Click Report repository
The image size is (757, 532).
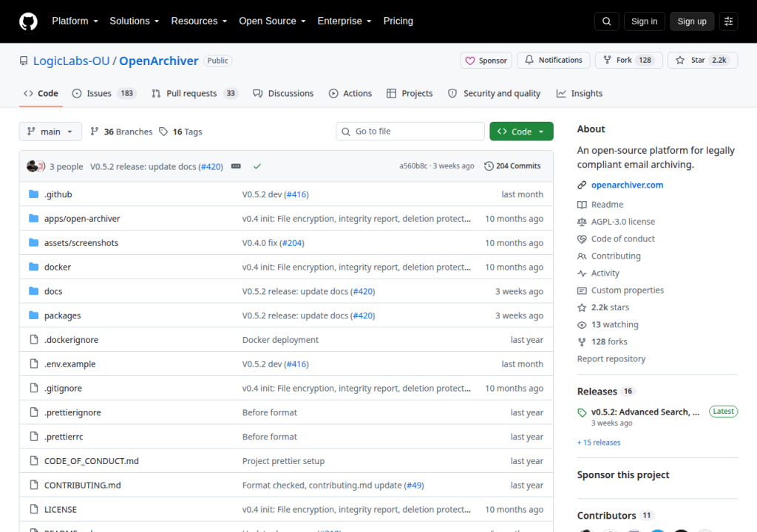pyautogui.click(x=611, y=358)
